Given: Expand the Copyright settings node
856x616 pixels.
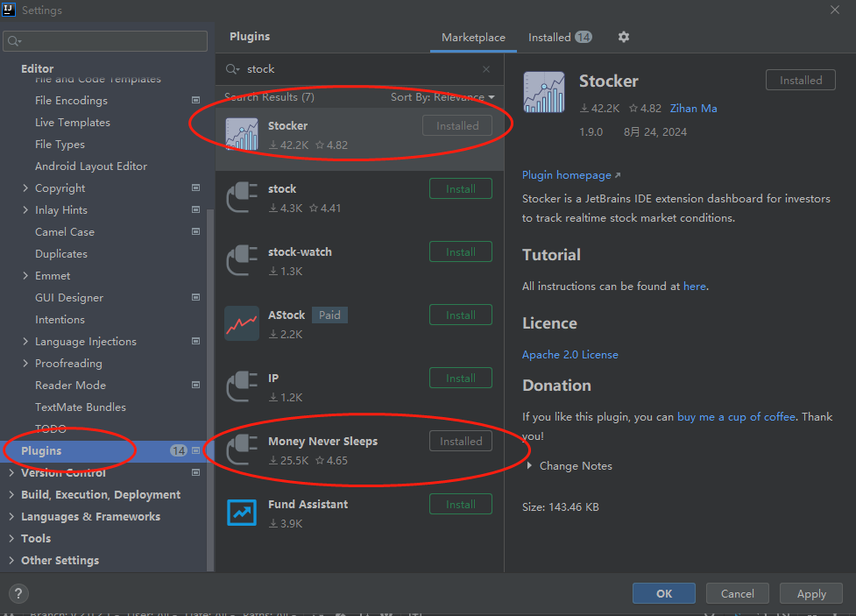Looking at the screenshot, I should (25, 188).
